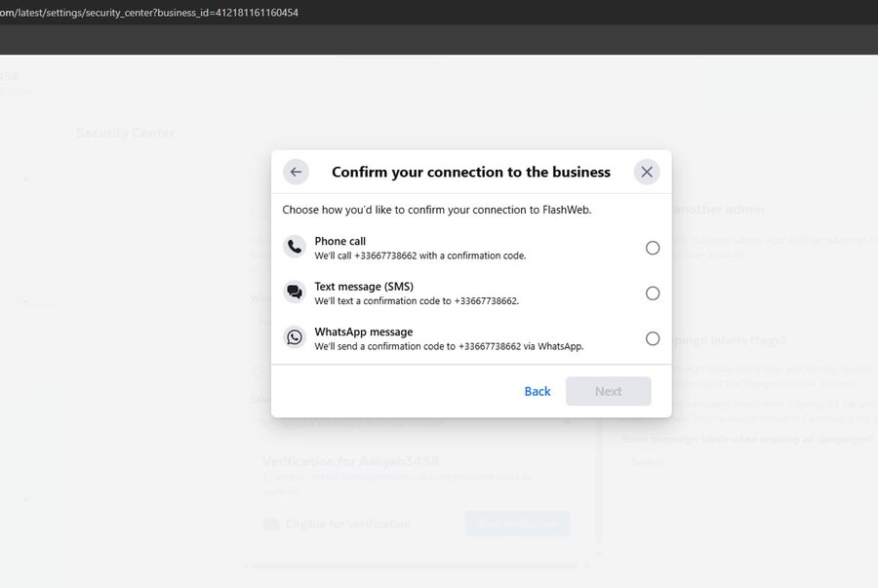Viewport: 878px width, 588px height.
Task: Click the Text message (SMS) label
Action: pyautogui.click(x=364, y=287)
